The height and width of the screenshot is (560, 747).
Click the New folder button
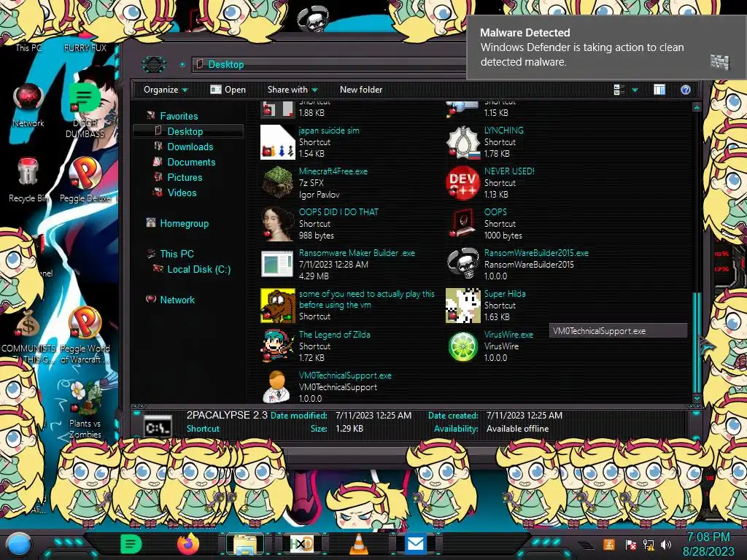point(361,90)
